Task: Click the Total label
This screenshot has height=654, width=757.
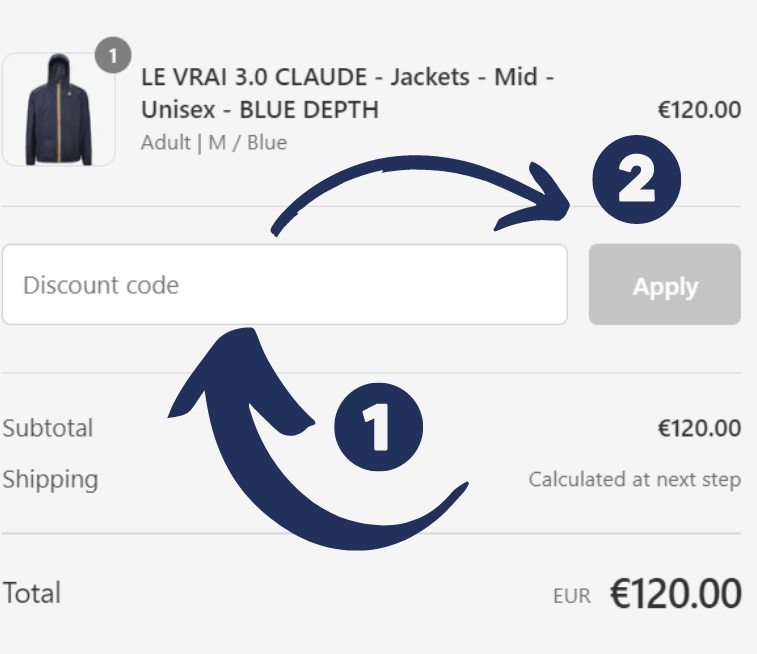Action: [x=32, y=593]
